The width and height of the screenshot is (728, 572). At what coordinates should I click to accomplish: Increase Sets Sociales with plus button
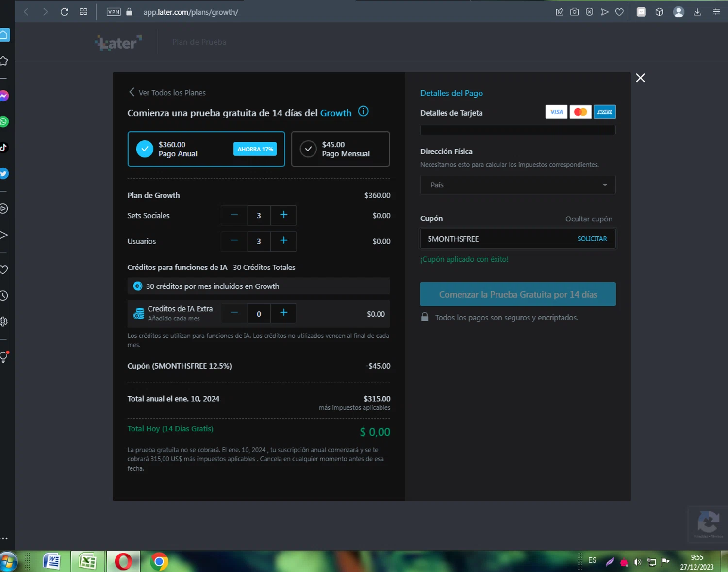283,215
